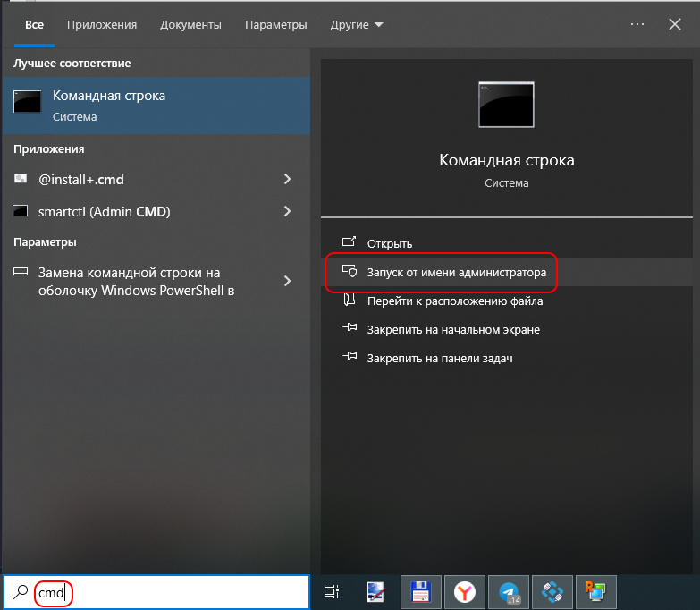Image resolution: width=700 pixels, height=610 pixels.
Task: Click the magnifier search icon in taskbar
Action: click(x=21, y=592)
